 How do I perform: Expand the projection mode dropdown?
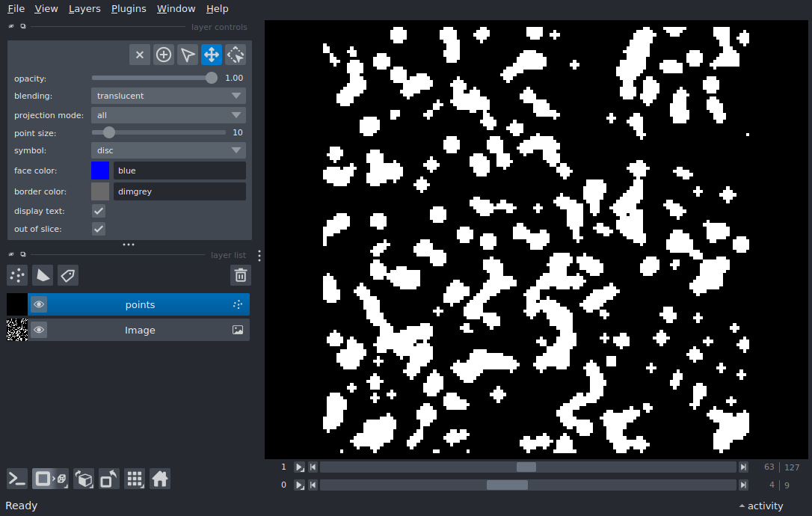168,115
